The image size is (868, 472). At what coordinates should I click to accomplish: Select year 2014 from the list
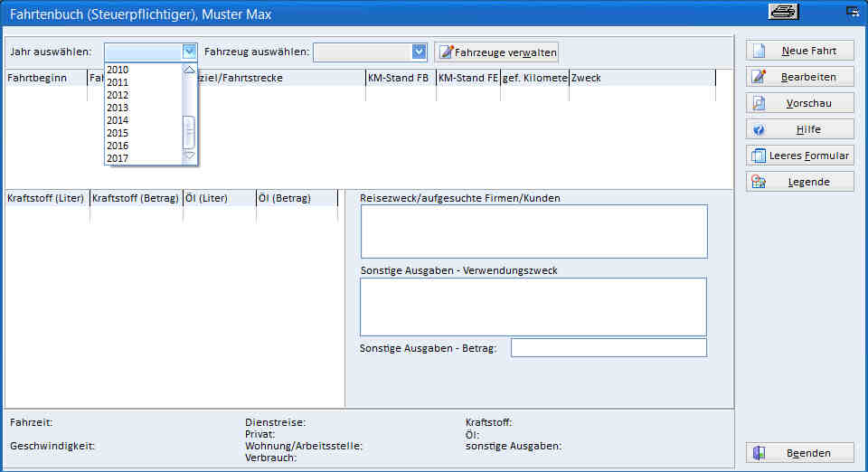118,120
